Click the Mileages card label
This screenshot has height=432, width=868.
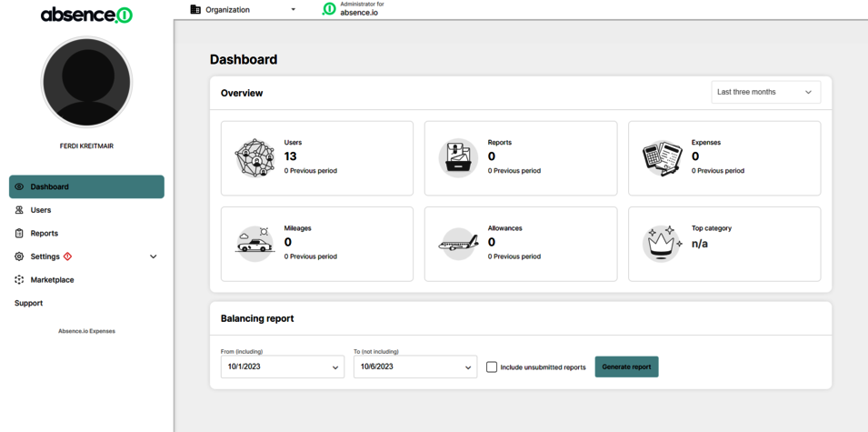(x=298, y=228)
